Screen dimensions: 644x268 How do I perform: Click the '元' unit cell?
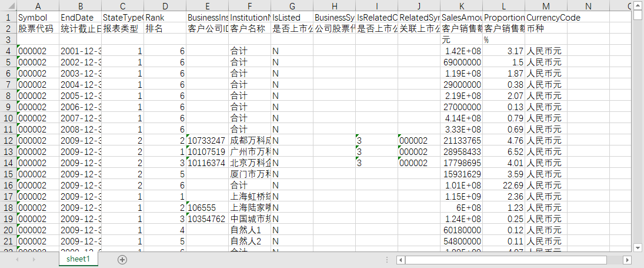click(x=462, y=40)
